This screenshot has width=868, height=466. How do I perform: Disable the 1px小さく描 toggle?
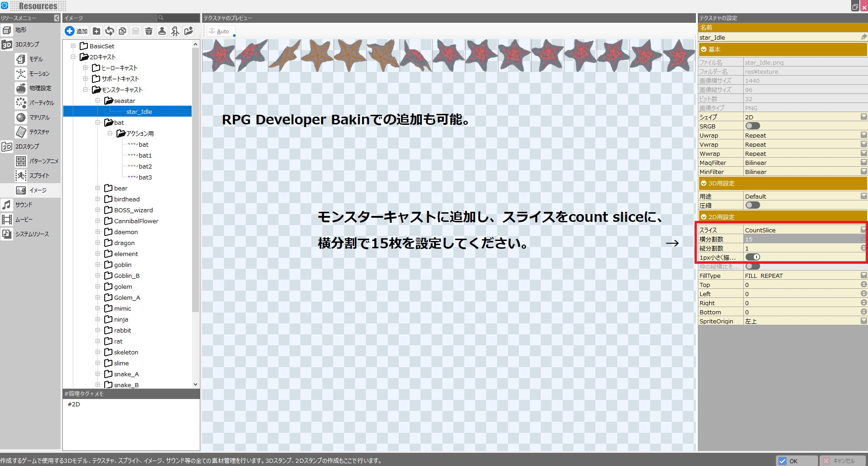pos(752,257)
